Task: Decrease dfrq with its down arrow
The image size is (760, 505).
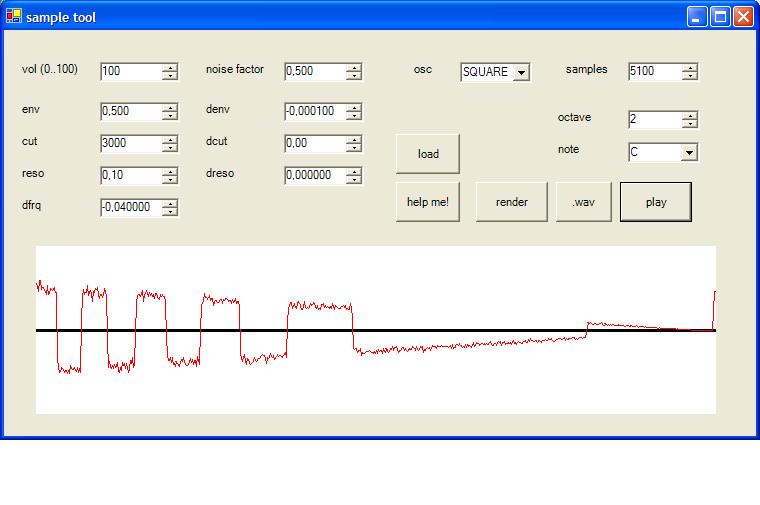Action: (x=170, y=211)
